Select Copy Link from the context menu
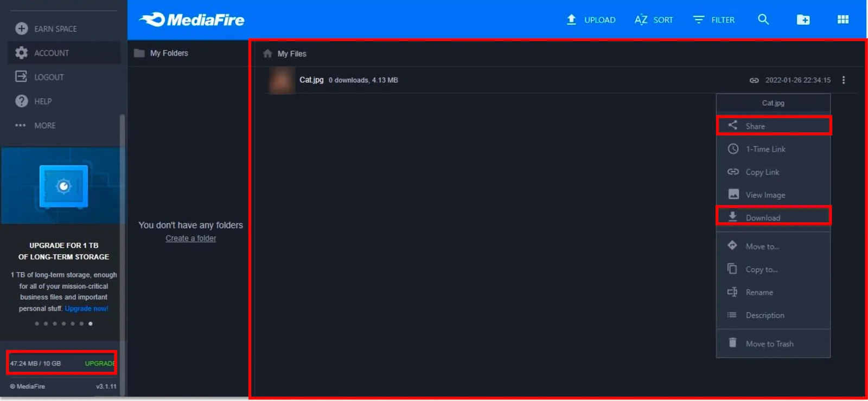 click(x=774, y=172)
